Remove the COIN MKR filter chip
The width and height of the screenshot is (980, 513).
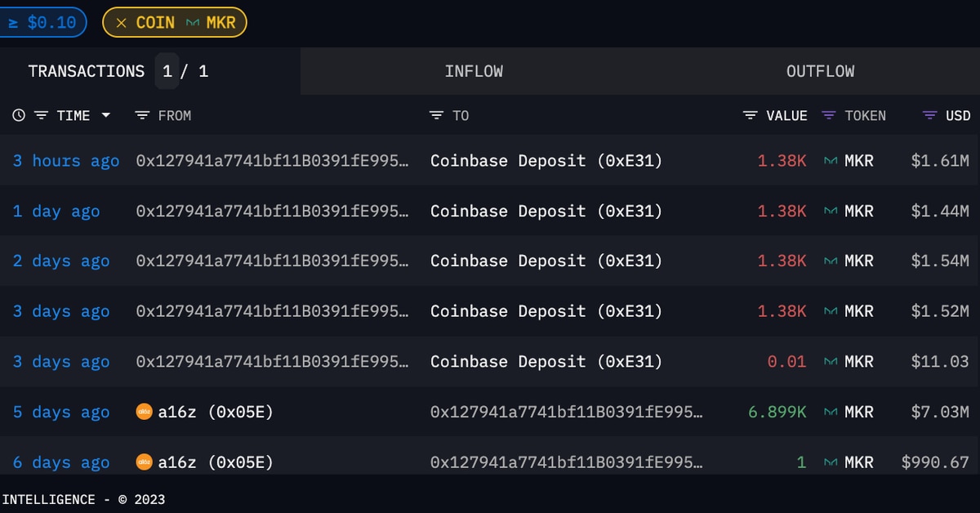121,23
